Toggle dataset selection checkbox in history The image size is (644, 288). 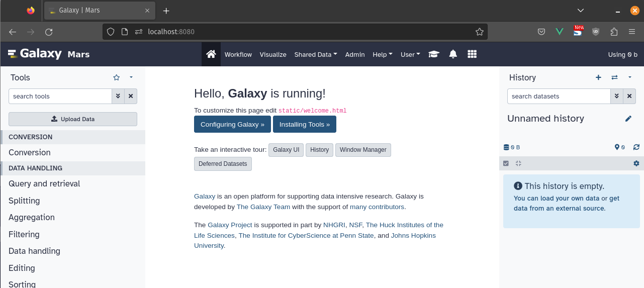pos(506,163)
